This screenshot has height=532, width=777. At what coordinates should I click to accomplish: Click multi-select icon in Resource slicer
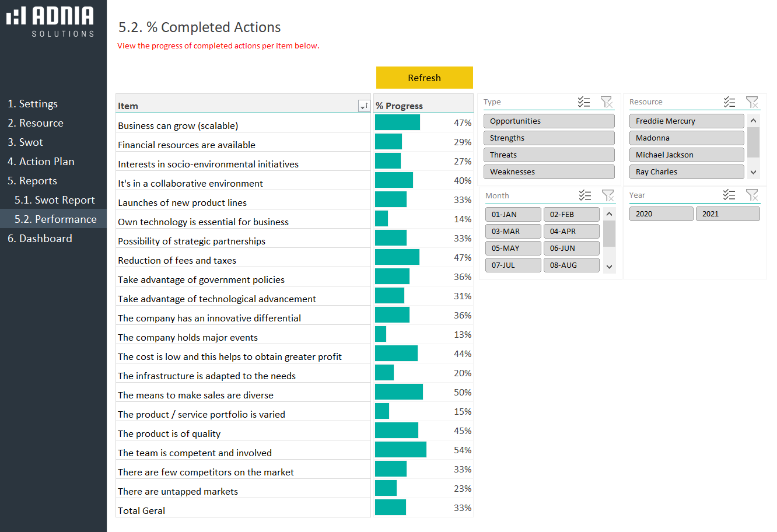coord(729,102)
